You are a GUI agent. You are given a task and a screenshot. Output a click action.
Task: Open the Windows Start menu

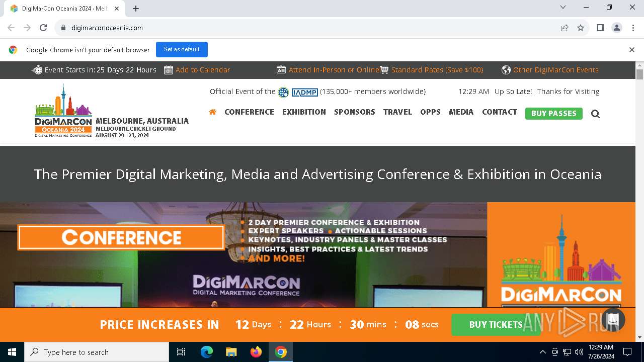(x=12, y=352)
